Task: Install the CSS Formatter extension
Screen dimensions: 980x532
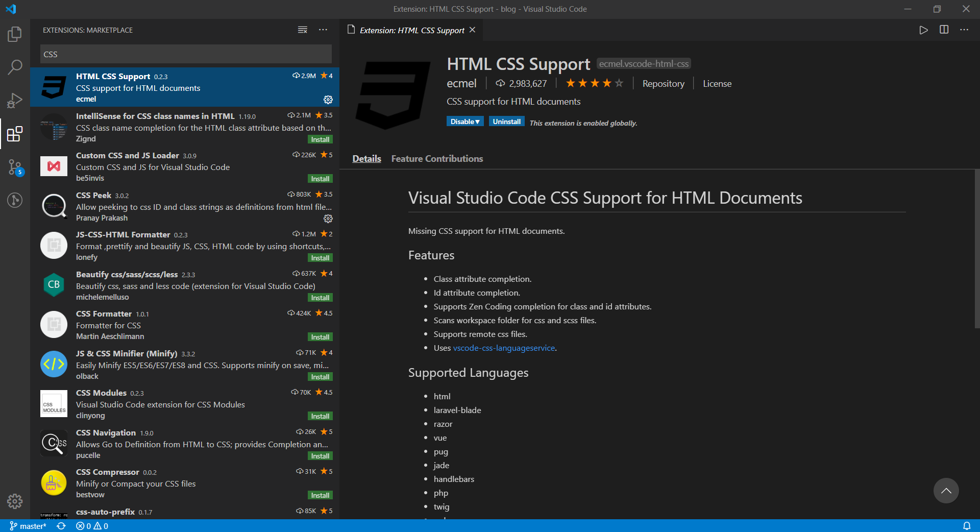Action: (320, 337)
